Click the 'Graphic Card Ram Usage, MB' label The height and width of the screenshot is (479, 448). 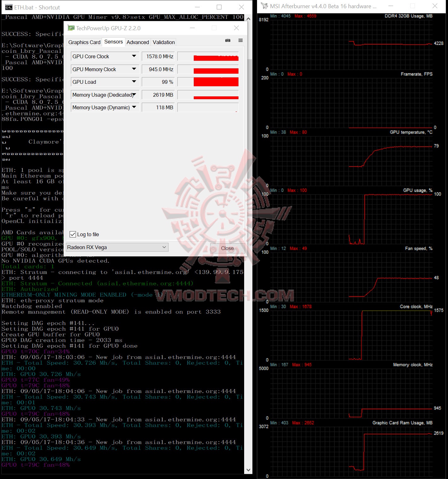[402, 423]
